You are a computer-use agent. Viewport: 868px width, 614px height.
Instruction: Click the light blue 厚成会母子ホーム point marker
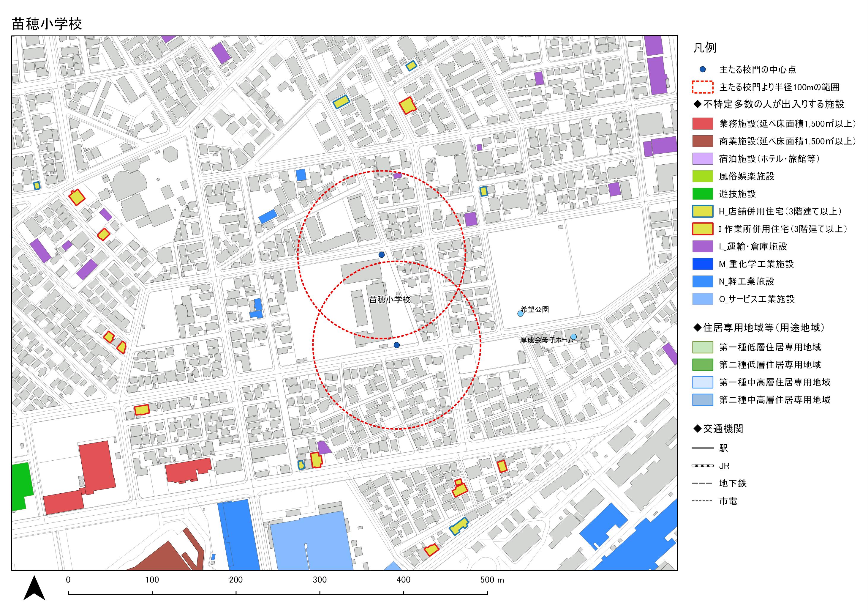click(573, 337)
